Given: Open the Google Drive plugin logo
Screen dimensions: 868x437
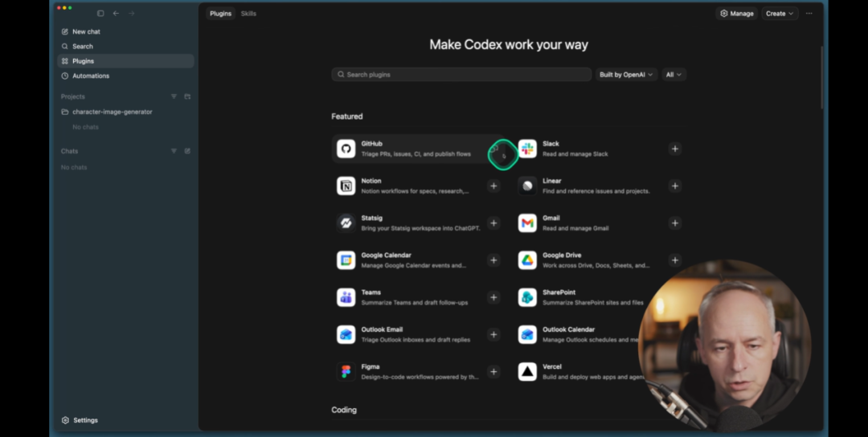Looking at the screenshot, I should 527,260.
